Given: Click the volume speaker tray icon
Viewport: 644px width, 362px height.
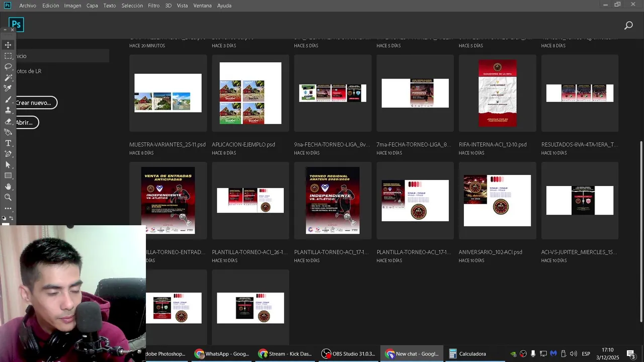Looking at the screenshot, I should tap(573, 354).
